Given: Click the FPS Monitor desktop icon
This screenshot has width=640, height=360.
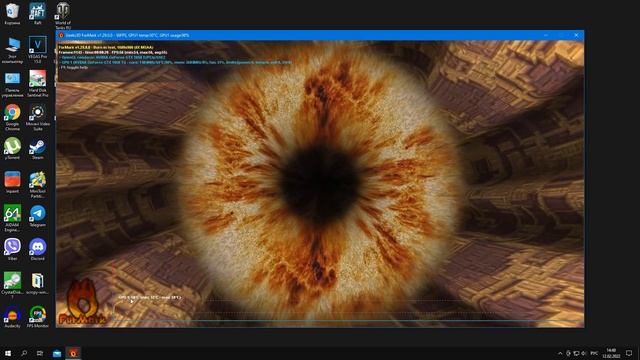Looking at the screenshot, I should tap(38, 318).
